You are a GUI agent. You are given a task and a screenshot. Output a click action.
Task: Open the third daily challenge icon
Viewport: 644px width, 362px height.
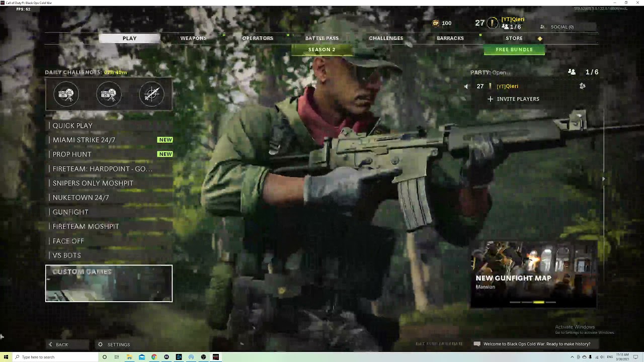(x=151, y=95)
